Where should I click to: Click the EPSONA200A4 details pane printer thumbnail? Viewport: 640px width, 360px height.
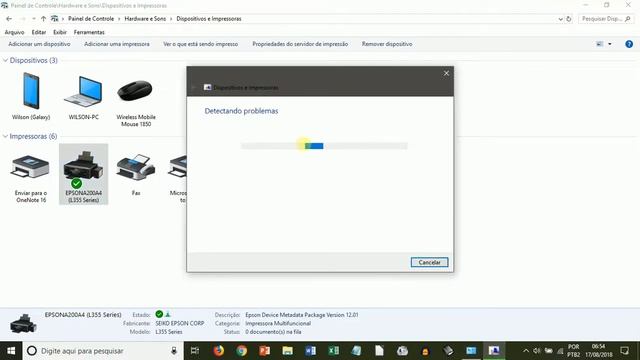point(23,323)
